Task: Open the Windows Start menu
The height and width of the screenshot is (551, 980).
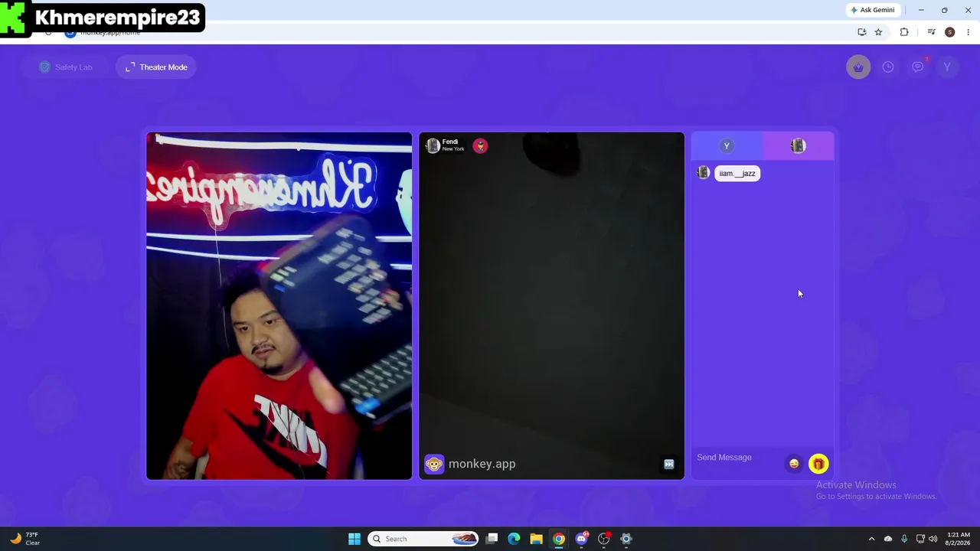Action: point(354,539)
